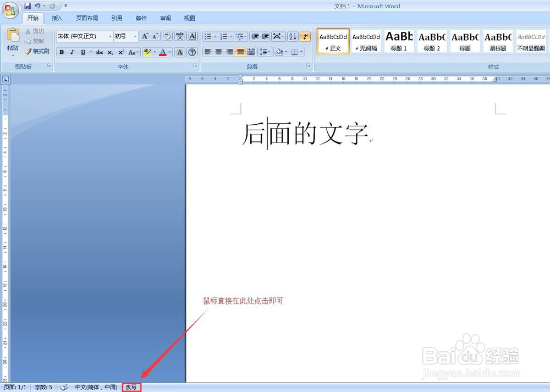The image size is (550, 392).
Task: Open the line spacing dropdown
Action: (x=266, y=52)
